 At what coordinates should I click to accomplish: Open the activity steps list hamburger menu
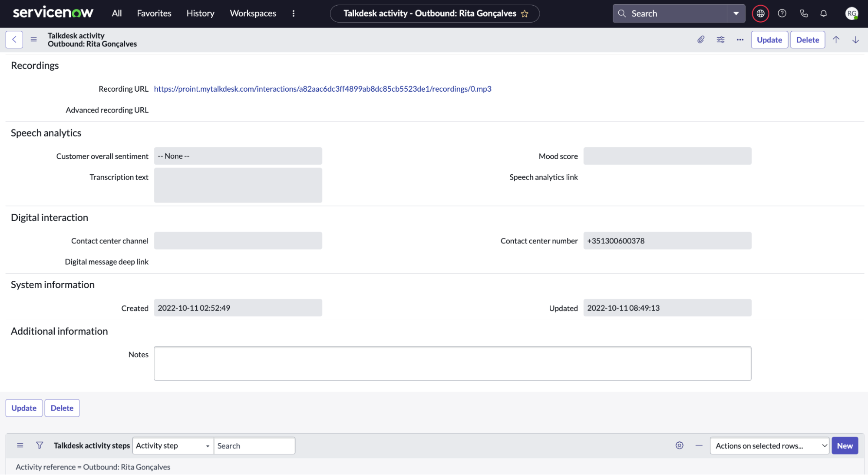tap(20, 445)
